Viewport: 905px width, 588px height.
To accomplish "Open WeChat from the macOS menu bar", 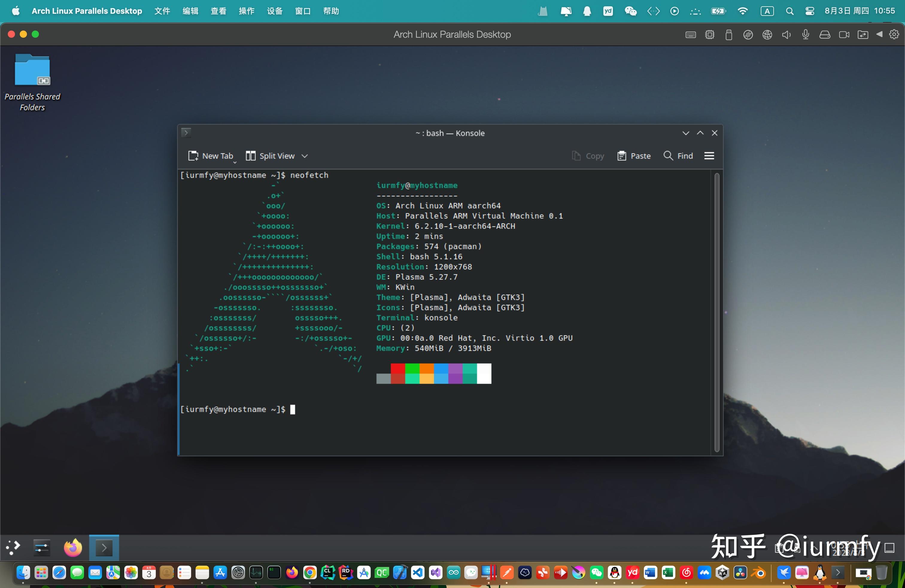I will click(630, 11).
